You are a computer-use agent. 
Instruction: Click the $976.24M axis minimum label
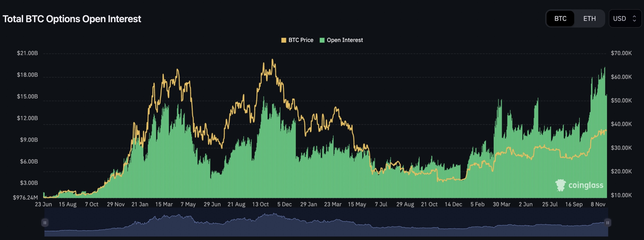click(25, 198)
